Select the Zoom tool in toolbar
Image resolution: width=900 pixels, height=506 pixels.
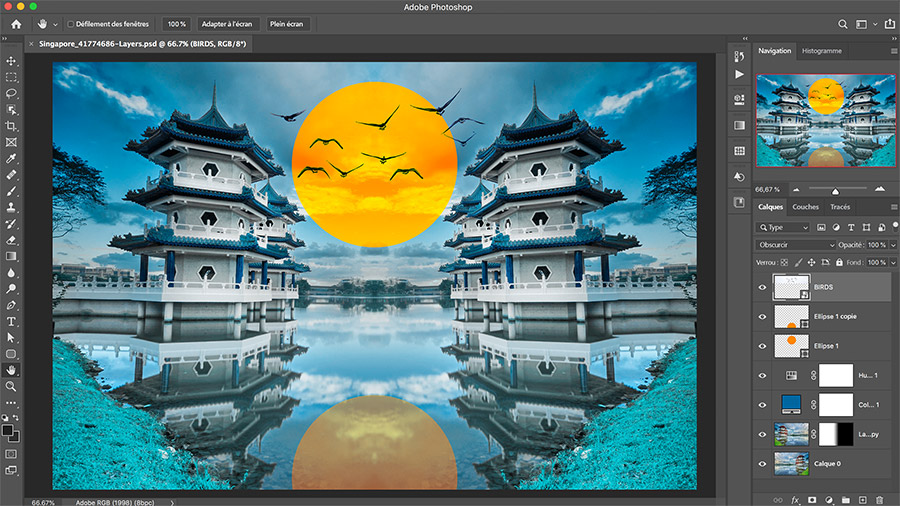[11, 387]
